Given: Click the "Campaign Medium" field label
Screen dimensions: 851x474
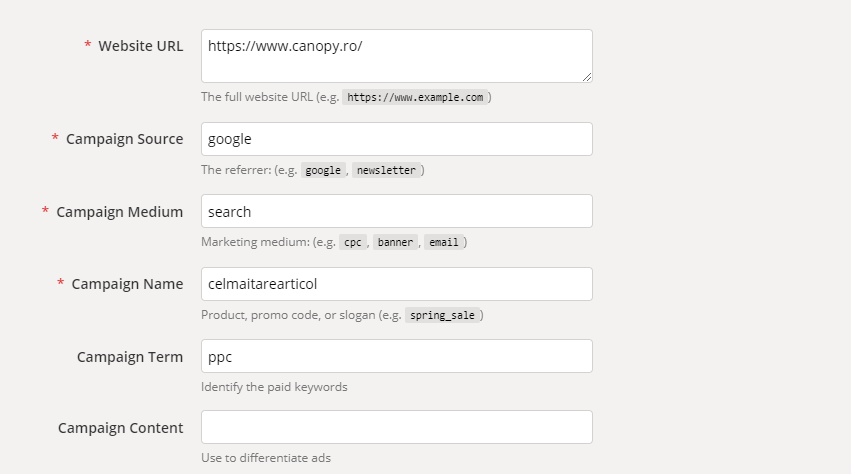Looking at the screenshot, I should pyautogui.click(x=119, y=212).
